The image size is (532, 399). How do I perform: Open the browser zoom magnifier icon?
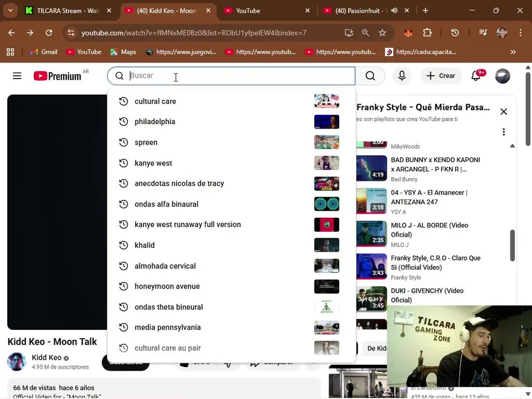(365, 33)
